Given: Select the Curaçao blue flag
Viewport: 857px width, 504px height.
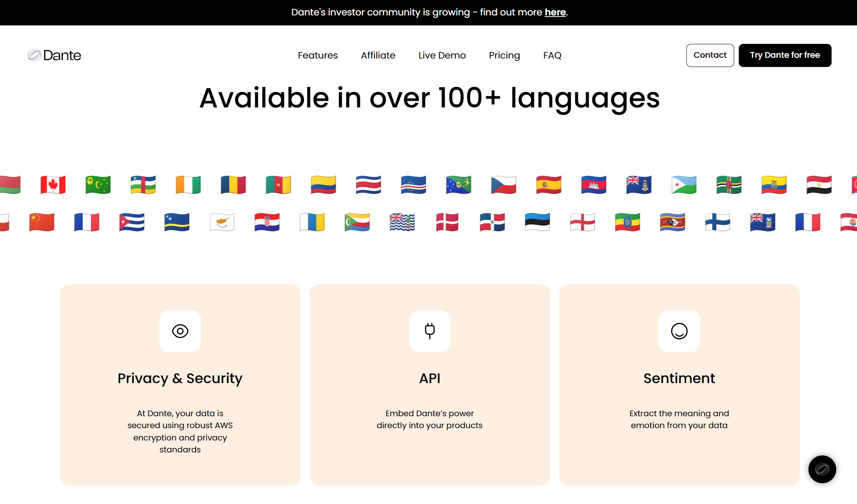Looking at the screenshot, I should [177, 222].
